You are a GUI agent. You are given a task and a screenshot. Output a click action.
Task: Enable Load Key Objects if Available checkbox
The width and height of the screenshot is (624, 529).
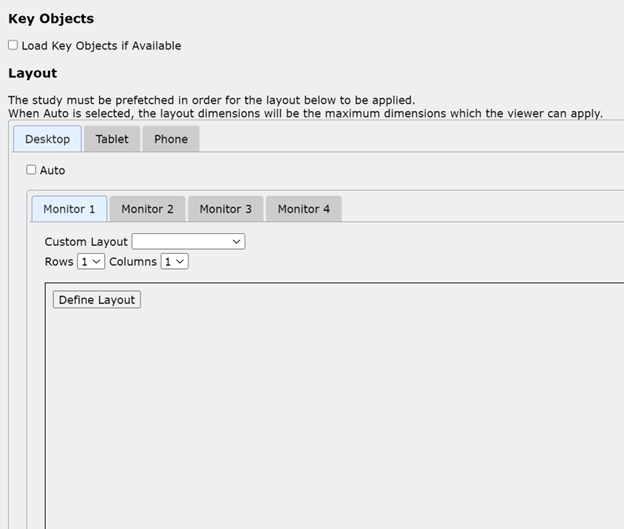click(x=13, y=45)
